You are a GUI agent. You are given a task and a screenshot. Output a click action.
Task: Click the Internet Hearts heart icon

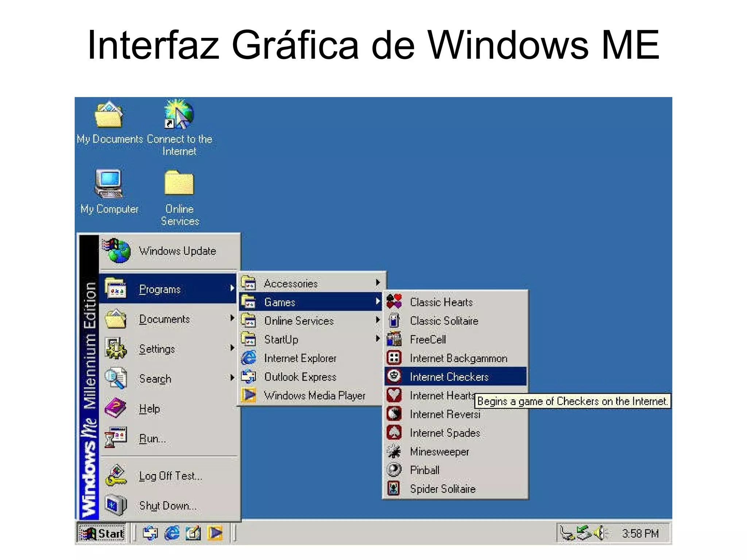click(394, 395)
